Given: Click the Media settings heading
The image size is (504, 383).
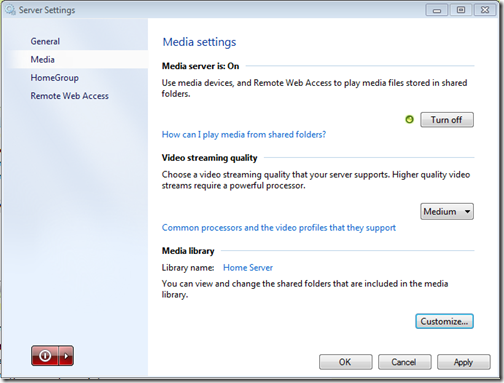Looking at the screenshot, I should 199,42.
